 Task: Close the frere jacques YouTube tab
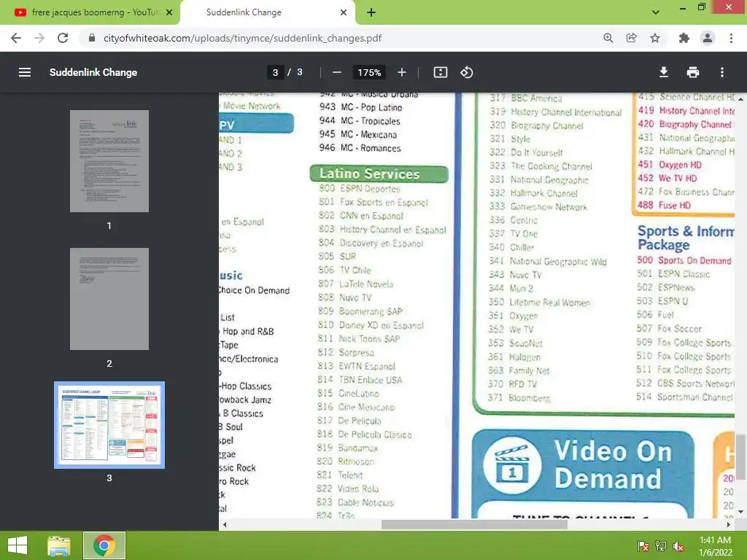pos(169,12)
